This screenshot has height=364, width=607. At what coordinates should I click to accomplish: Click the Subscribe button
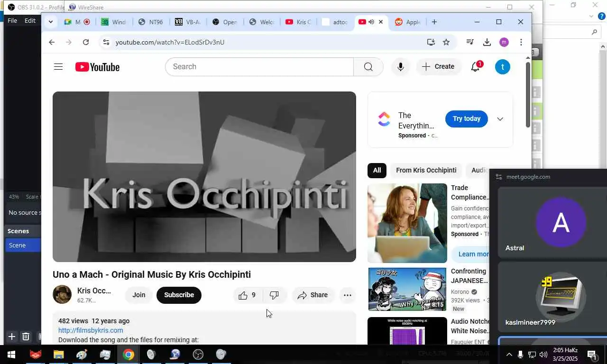179,295
